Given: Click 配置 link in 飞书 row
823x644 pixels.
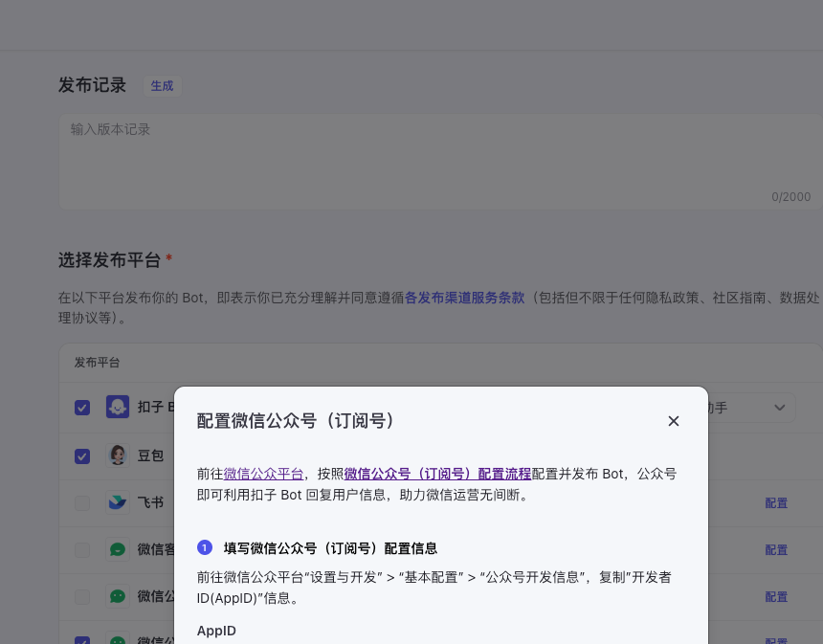Looking at the screenshot, I should [776, 503].
